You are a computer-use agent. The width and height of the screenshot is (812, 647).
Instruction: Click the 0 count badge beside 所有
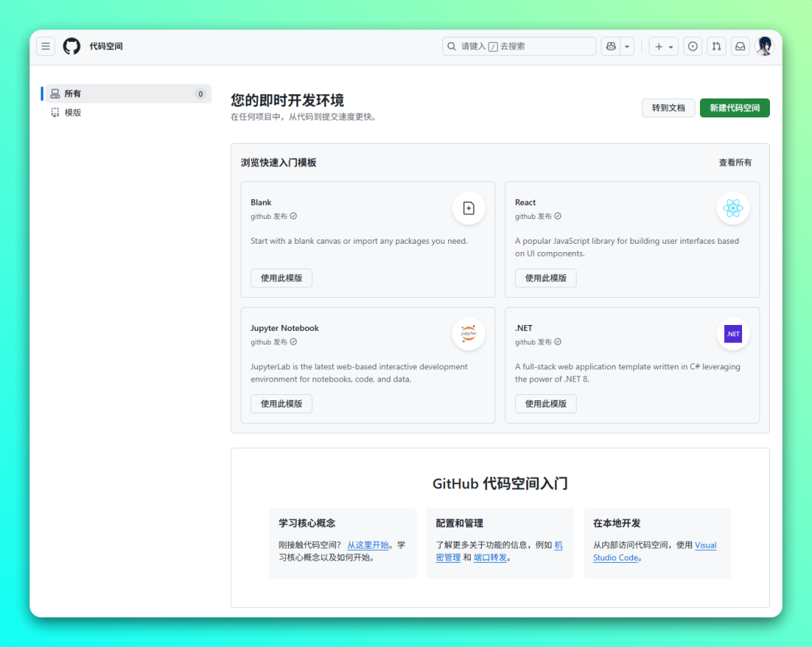201,94
